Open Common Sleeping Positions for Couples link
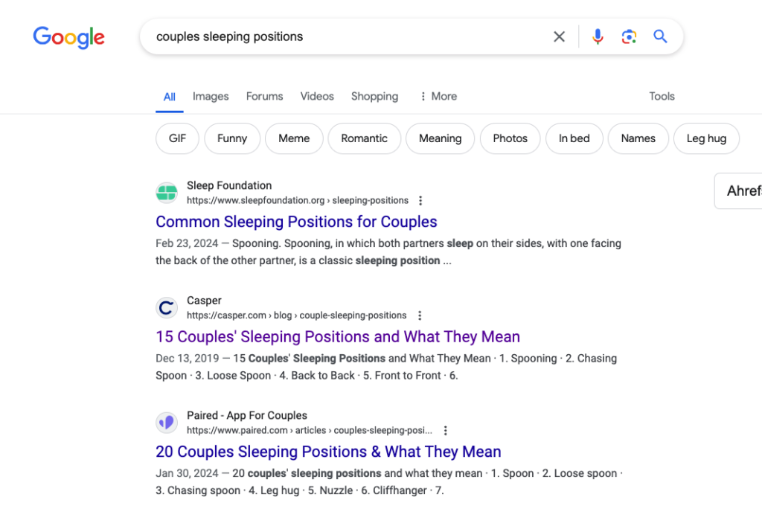 296,222
